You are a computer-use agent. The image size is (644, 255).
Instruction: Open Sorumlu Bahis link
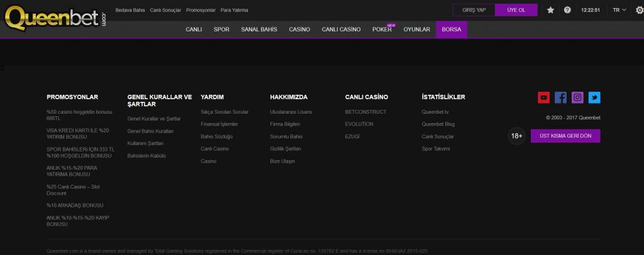[286, 136]
